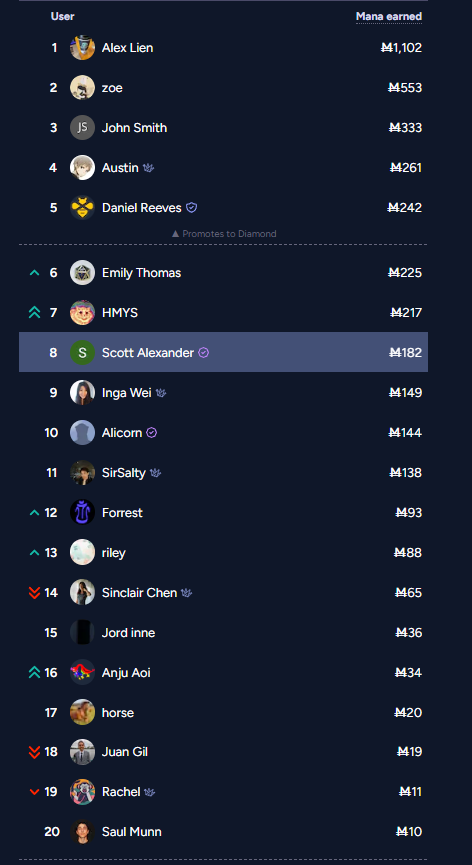Click the red double down arrow beside Juan Gil
The width and height of the screenshot is (472, 865).
click(x=35, y=752)
